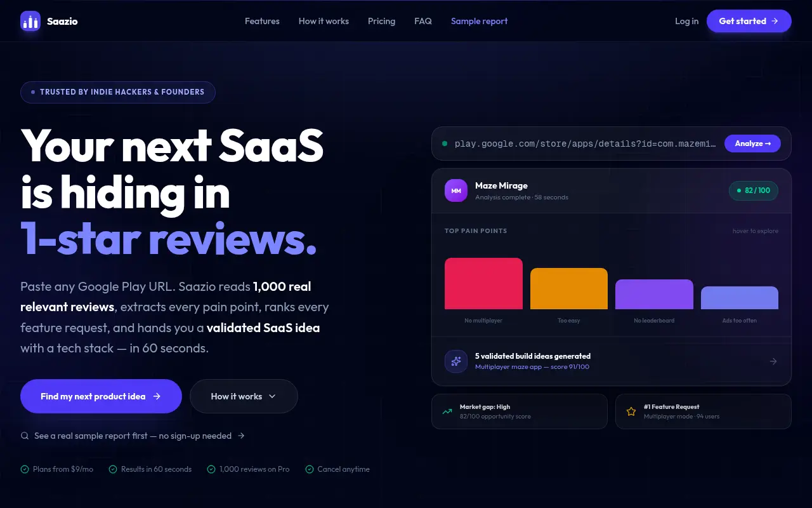Open the Market gap: High card
The width and height of the screenshot is (812, 508).
pos(520,411)
